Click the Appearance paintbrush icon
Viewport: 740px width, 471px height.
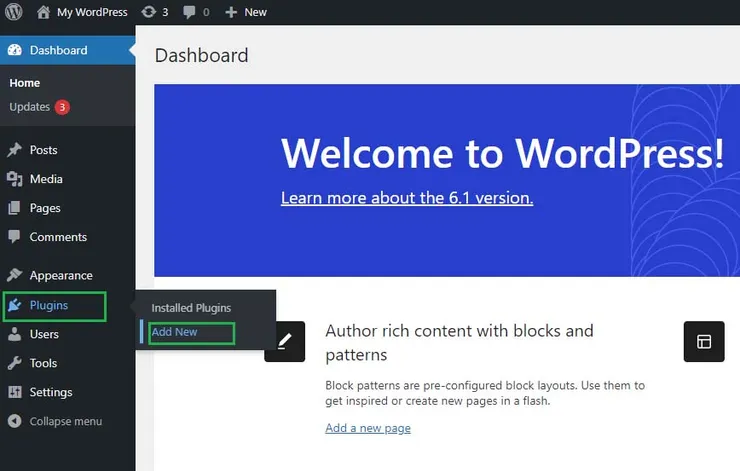coord(15,275)
